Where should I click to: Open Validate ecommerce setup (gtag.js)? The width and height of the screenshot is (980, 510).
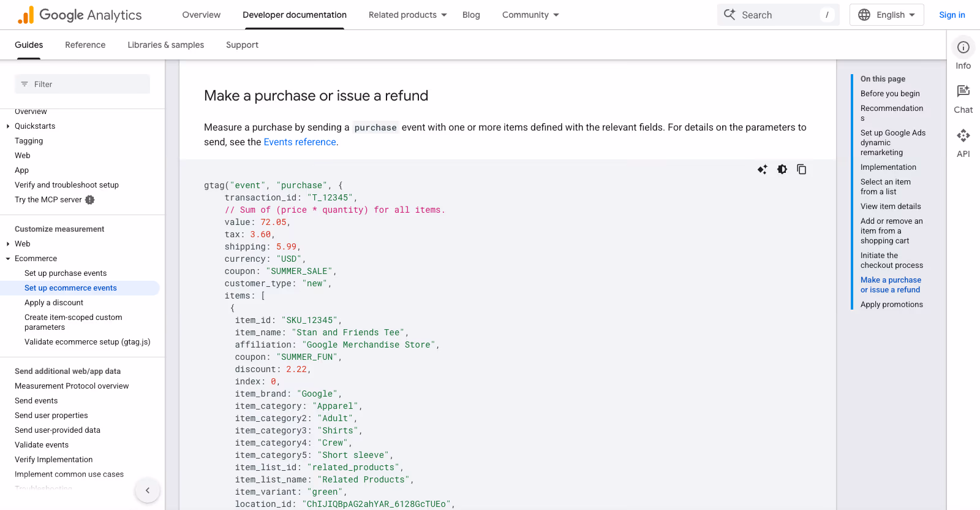tap(88, 342)
